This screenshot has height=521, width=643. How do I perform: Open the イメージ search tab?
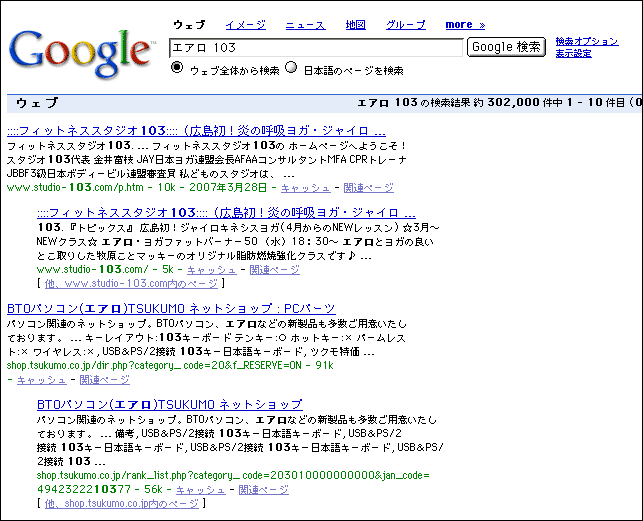[x=245, y=24]
